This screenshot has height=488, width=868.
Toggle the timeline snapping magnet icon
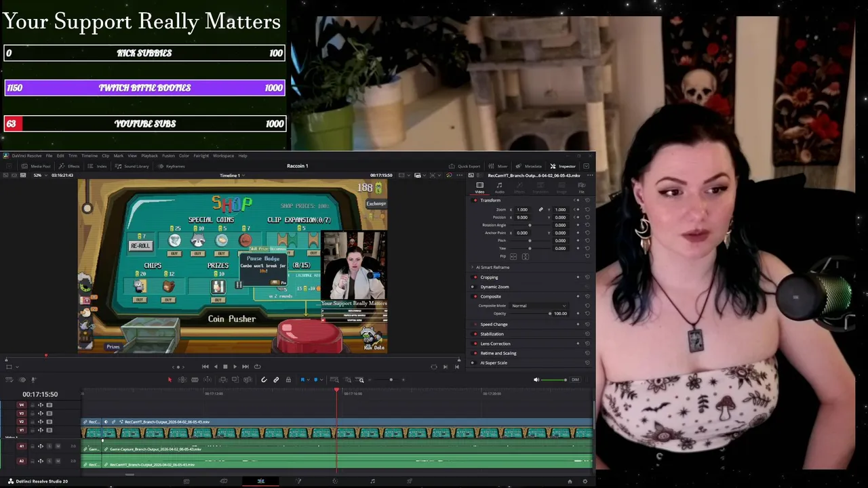pyautogui.click(x=264, y=380)
